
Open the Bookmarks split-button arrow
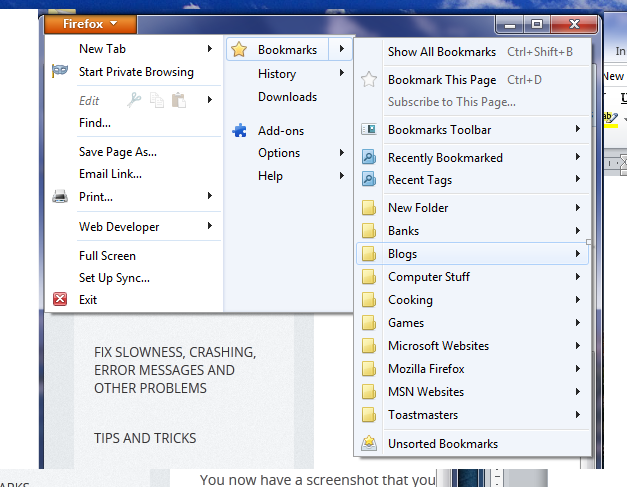tap(341, 49)
